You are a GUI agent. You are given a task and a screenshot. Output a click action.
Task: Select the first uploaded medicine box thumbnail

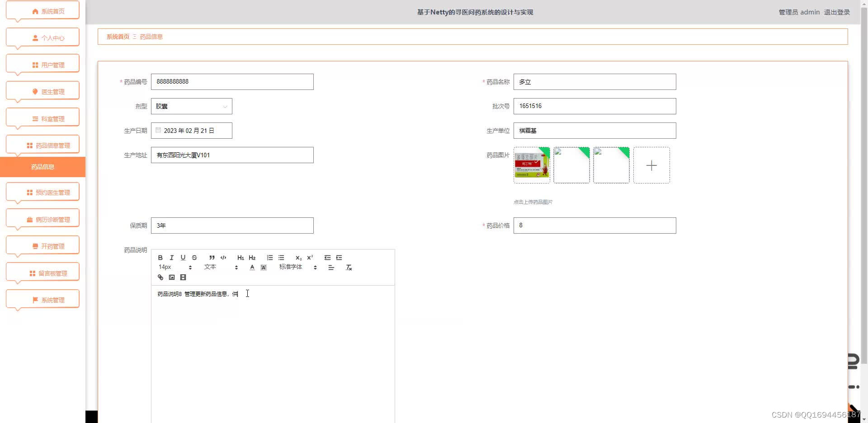click(532, 165)
